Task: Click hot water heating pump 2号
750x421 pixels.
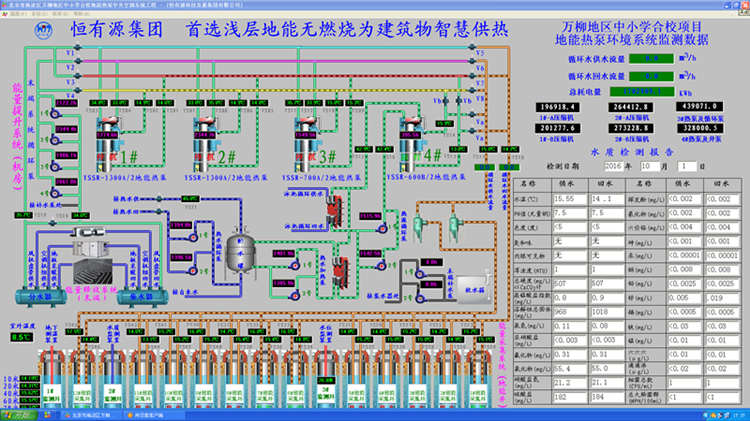Action: point(295,296)
